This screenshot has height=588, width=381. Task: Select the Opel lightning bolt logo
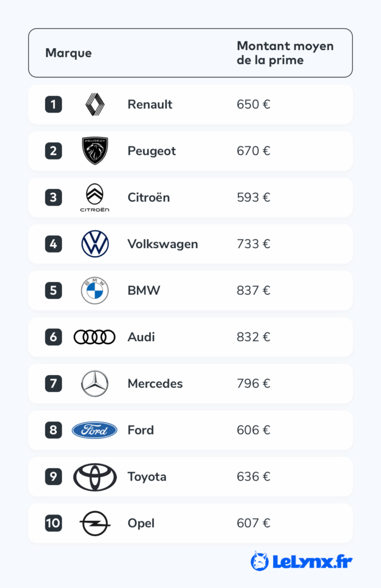click(x=95, y=523)
